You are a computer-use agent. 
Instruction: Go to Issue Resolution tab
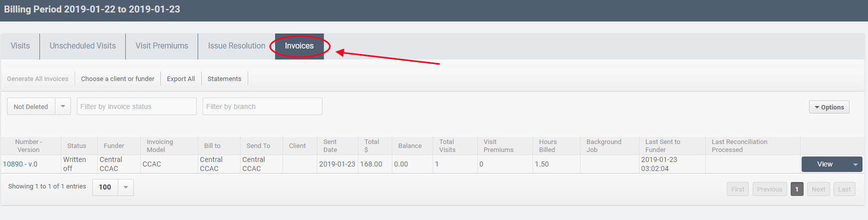[x=236, y=46]
